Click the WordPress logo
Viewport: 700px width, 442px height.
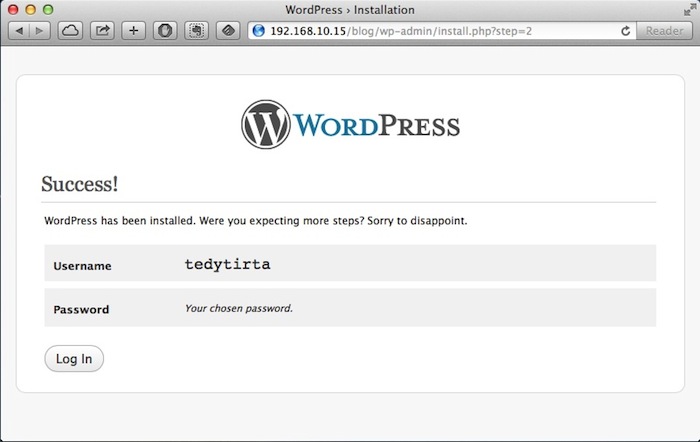(x=350, y=125)
